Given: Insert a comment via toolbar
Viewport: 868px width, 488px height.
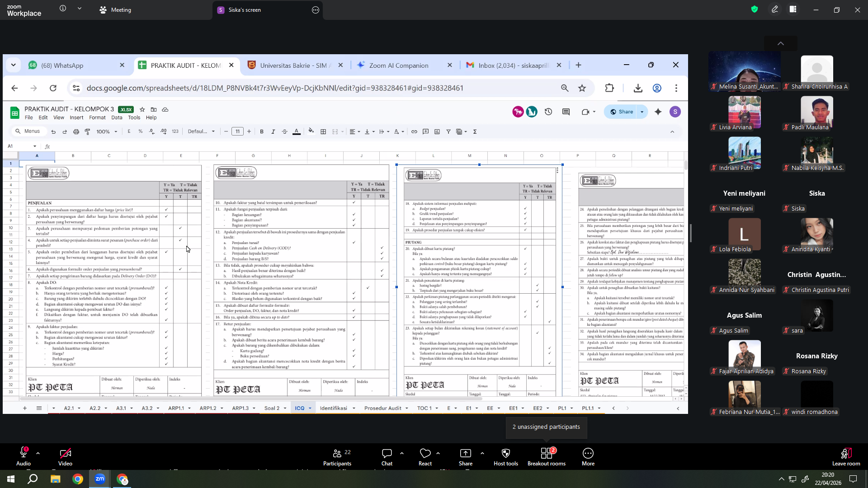Looking at the screenshot, I should [x=425, y=131].
